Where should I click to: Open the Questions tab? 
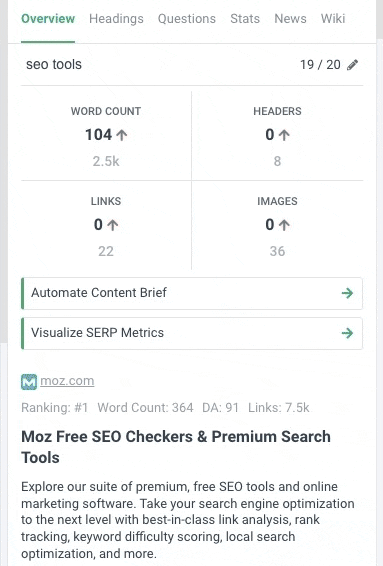tap(187, 19)
